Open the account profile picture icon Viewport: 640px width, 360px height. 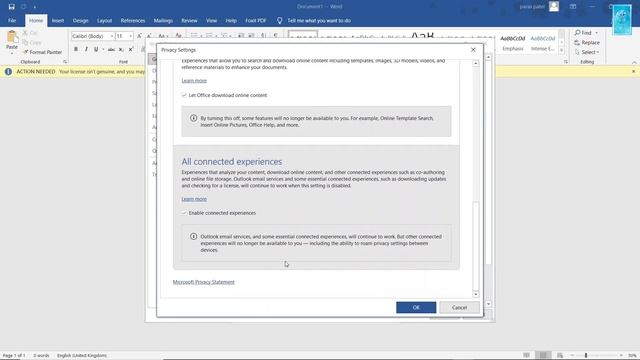[554, 7]
